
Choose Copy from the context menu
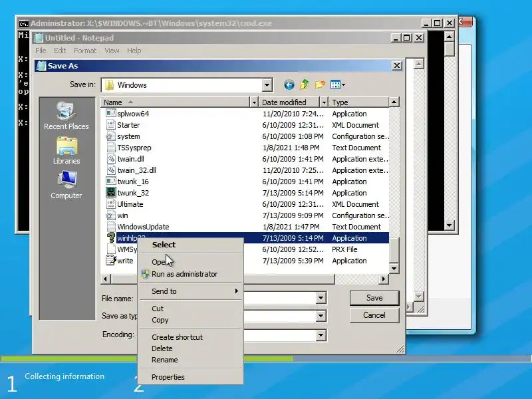coord(191,320)
